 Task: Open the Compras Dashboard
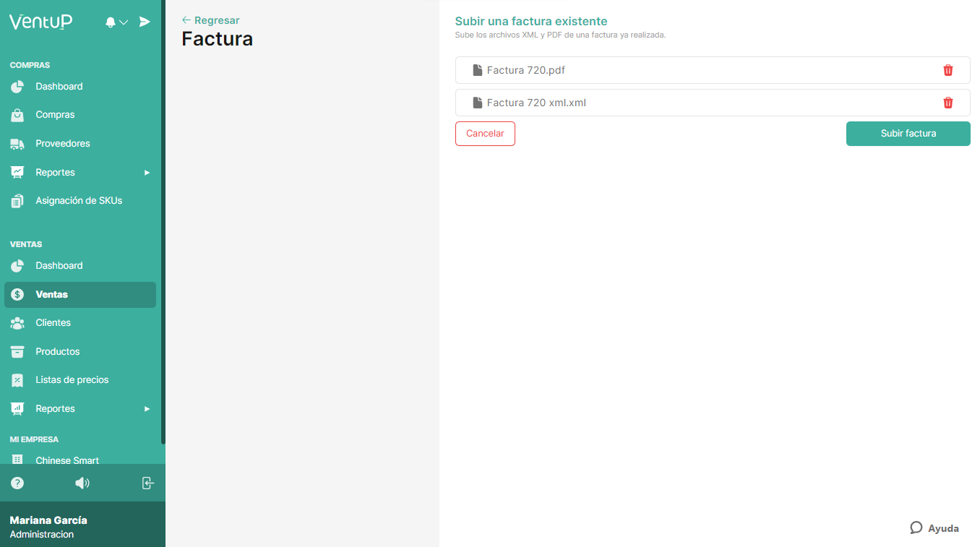point(59,87)
